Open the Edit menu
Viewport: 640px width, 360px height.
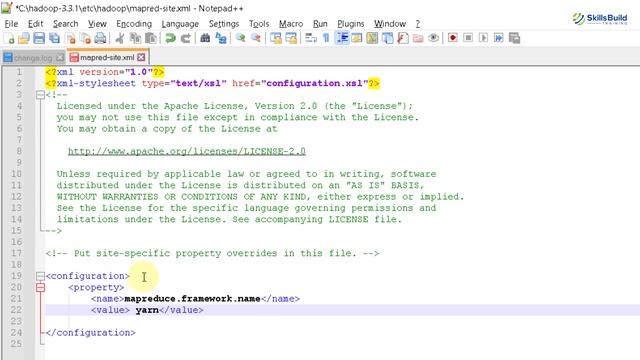point(36,24)
